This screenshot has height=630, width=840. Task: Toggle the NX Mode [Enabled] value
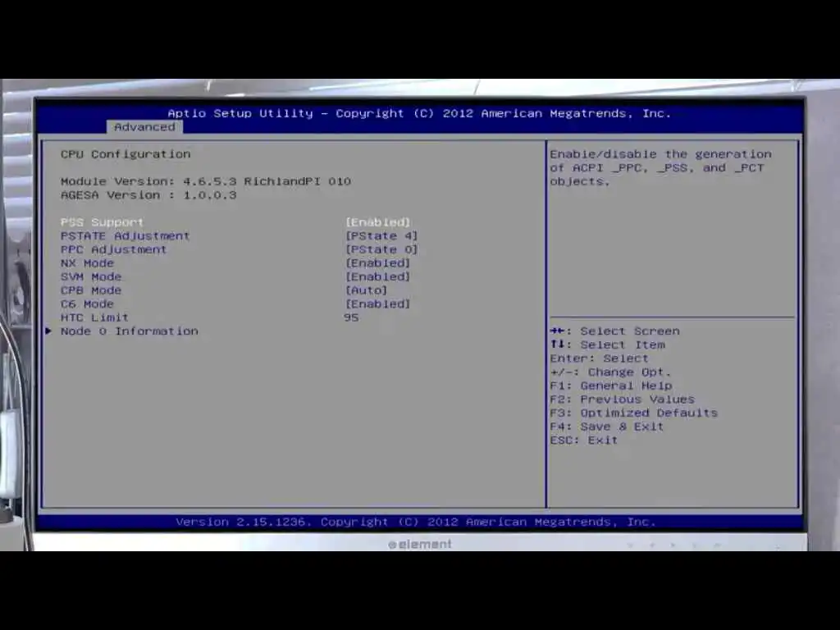pyautogui.click(x=377, y=263)
